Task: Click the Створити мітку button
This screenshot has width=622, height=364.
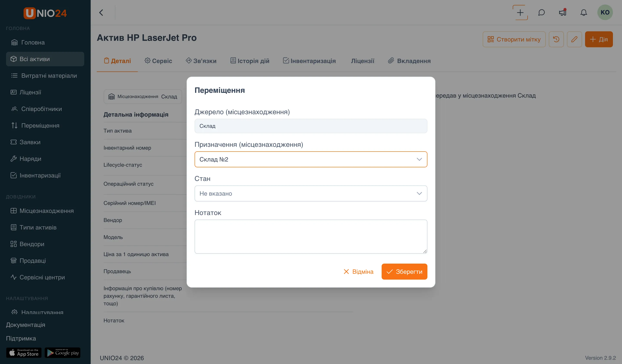Action: [514, 39]
